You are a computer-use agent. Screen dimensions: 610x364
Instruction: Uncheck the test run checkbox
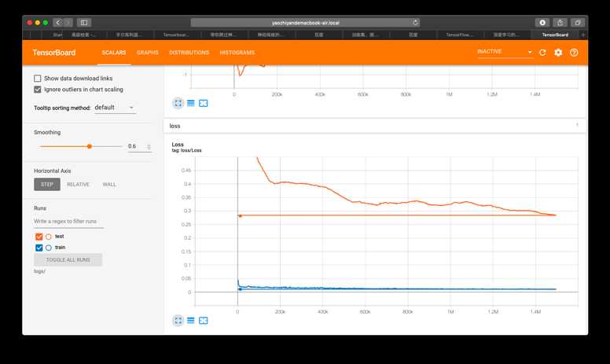pyautogui.click(x=39, y=237)
